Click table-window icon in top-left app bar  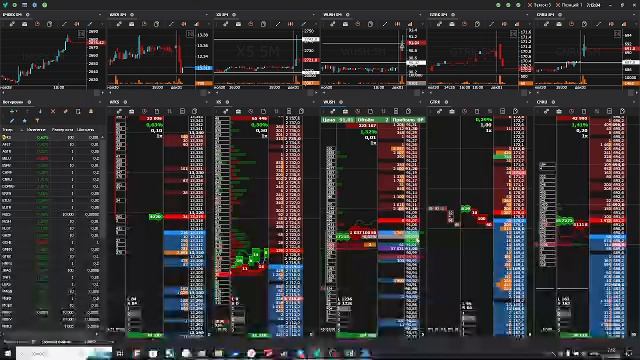click(x=24, y=5)
